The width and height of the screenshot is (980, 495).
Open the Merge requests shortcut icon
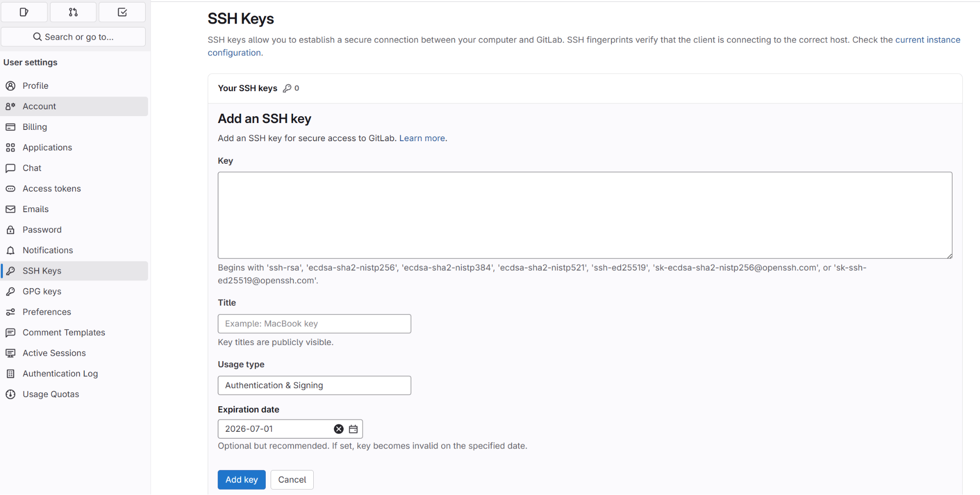pyautogui.click(x=73, y=12)
